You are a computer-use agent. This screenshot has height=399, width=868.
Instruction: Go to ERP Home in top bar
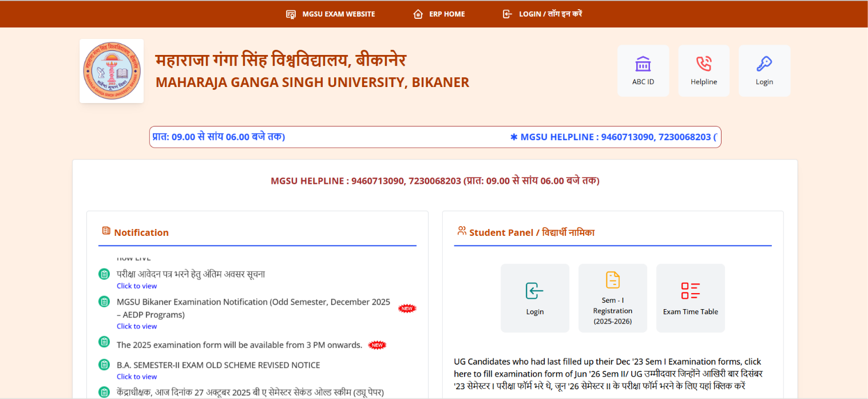(x=439, y=14)
